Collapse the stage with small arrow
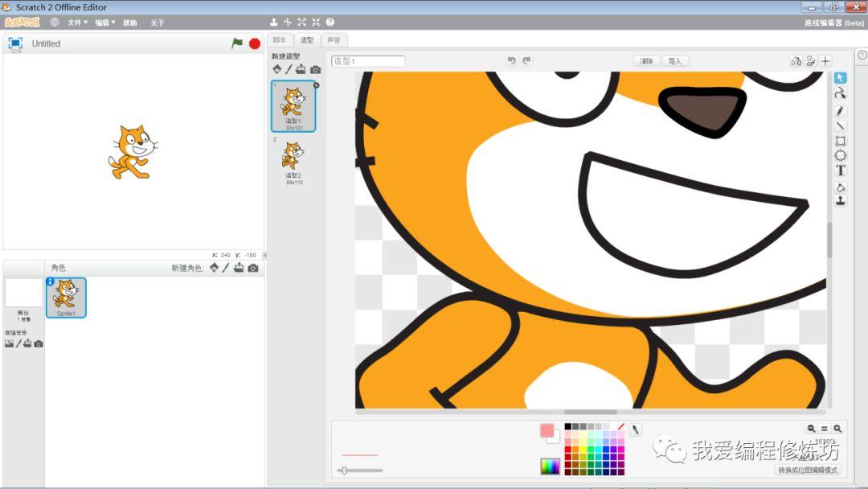 pyautogui.click(x=264, y=255)
